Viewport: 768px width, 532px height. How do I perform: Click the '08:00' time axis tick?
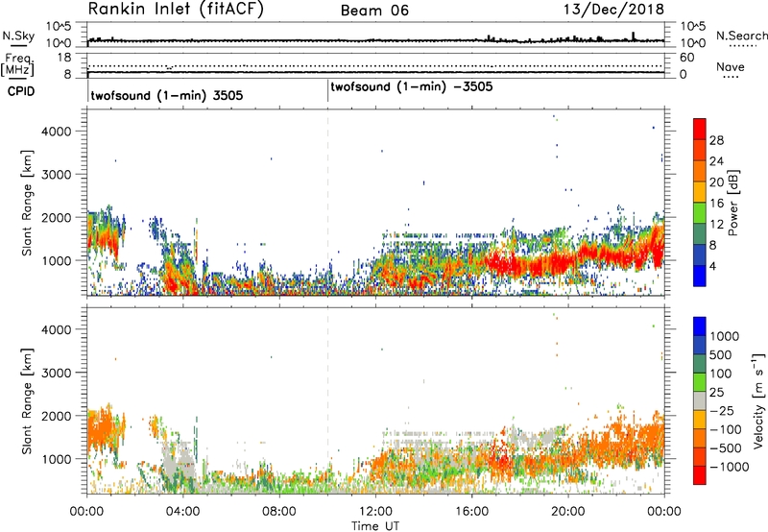point(279,512)
